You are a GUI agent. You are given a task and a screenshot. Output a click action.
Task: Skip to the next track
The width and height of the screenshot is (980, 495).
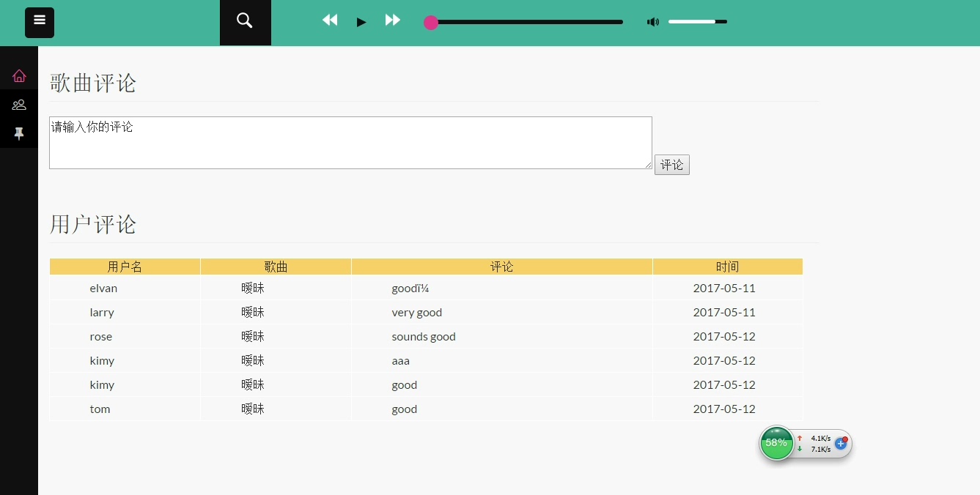click(393, 21)
